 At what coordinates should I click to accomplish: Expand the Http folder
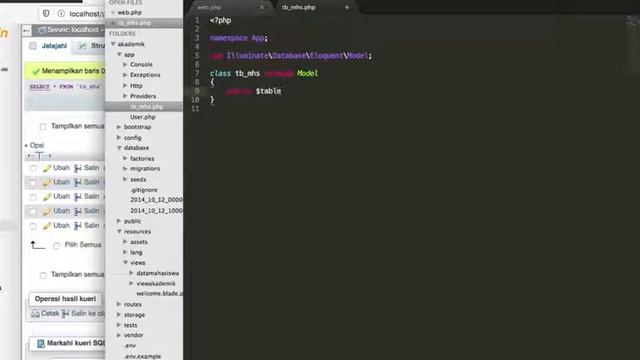coord(125,86)
